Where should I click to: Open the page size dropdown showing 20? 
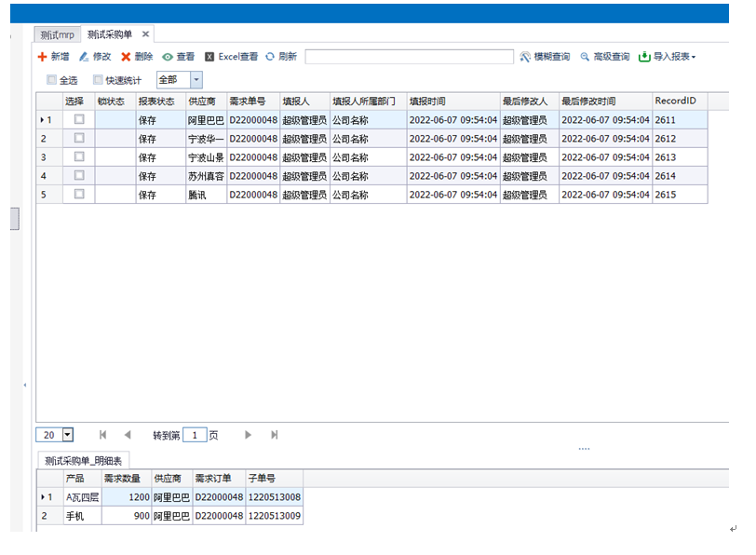pyautogui.click(x=68, y=435)
